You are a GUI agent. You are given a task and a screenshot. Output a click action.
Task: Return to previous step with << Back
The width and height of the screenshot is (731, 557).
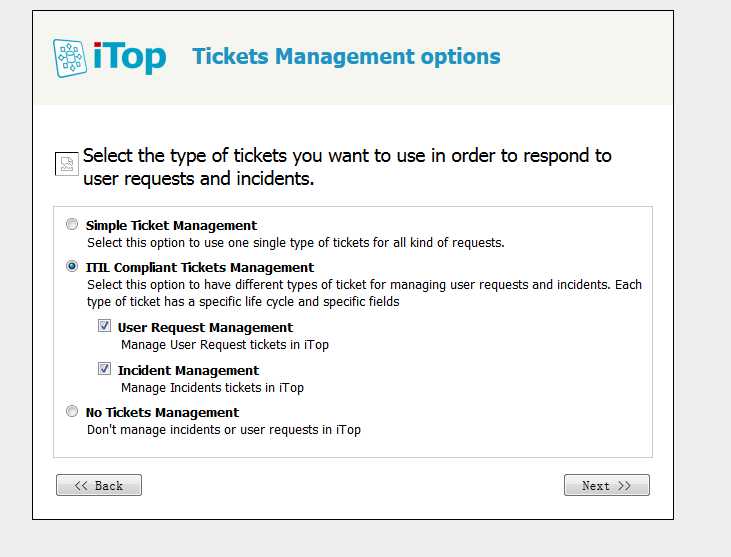[x=99, y=485]
